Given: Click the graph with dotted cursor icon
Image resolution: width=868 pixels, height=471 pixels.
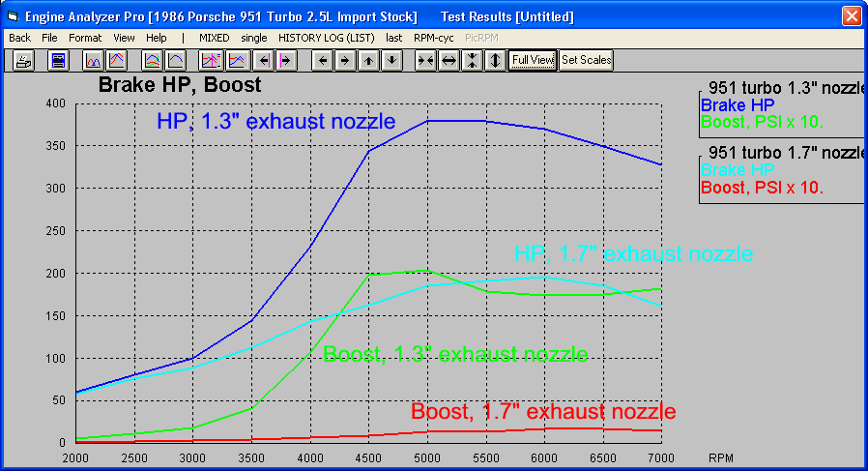Looking at the screenshot, I should [x=211, y=60].
